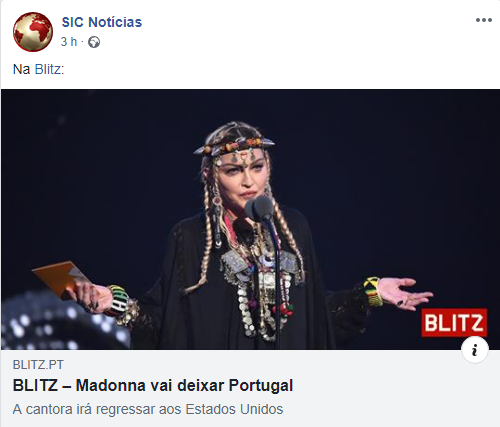Open headline 'Madonna vai deixar Portugal'
This screenshot has height=427, width=500.
pyautogui.click(x=153, y=386)
